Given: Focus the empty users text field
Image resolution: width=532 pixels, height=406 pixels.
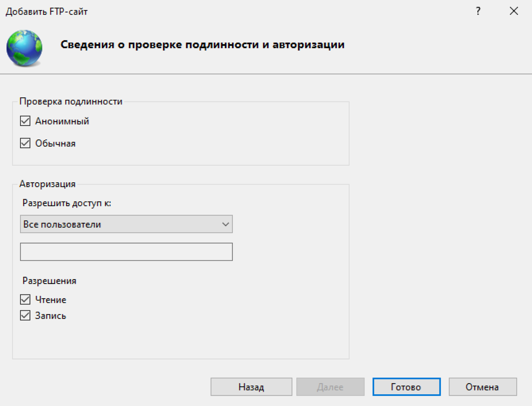Looking at the screenshot, I should pos(126,252).
